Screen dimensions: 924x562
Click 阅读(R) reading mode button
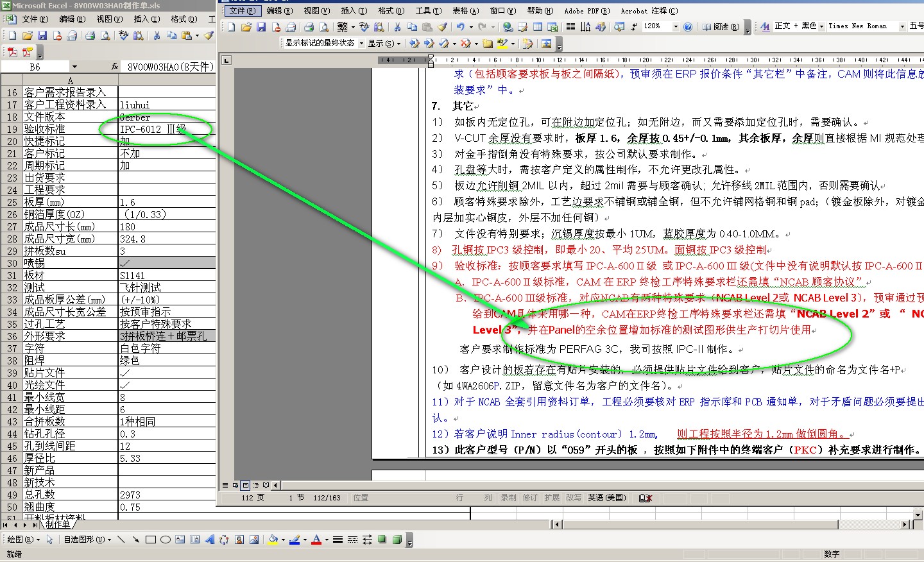(720, 27)
